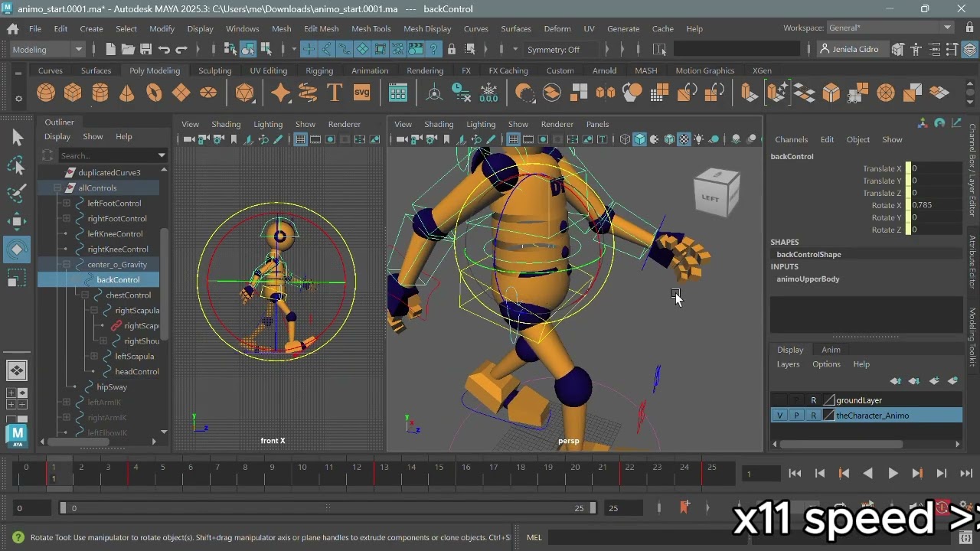The image size is (980, 551).
Task: Toggle playback P on theCharacter_Animo layer
Action: [x=796, y=416]
